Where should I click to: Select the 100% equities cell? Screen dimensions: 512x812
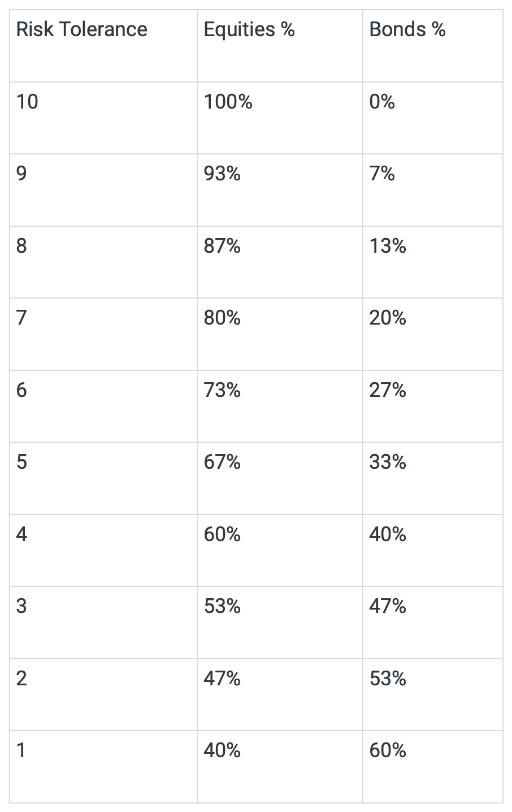(280, 118)
